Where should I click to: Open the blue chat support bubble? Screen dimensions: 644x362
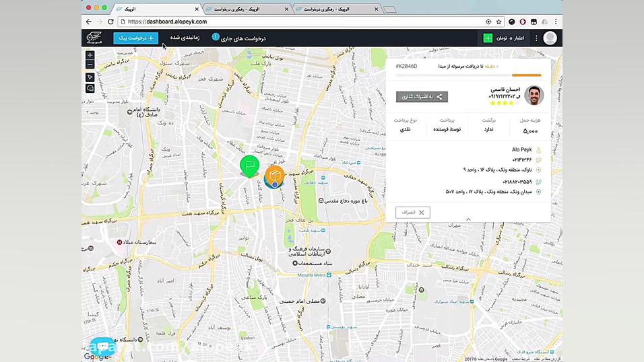(102, 347)
